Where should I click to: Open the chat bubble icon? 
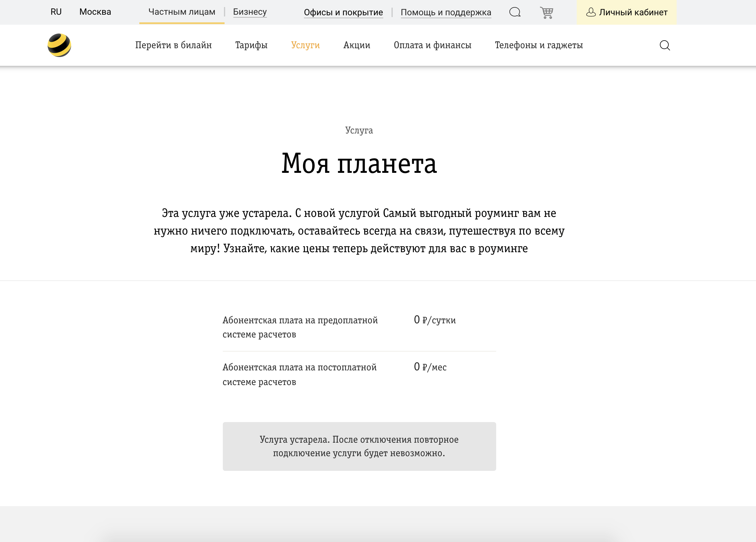tap(515, 12)
